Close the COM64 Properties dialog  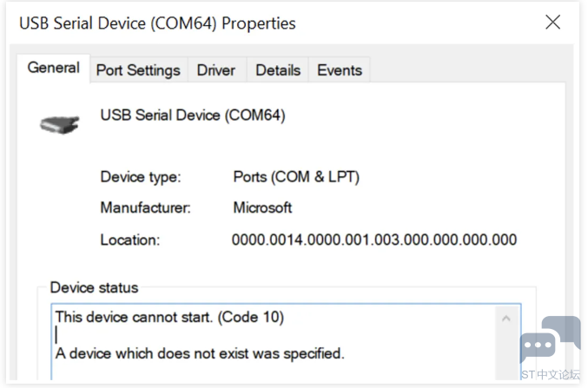pyautogui.click(x=552, y=22)
